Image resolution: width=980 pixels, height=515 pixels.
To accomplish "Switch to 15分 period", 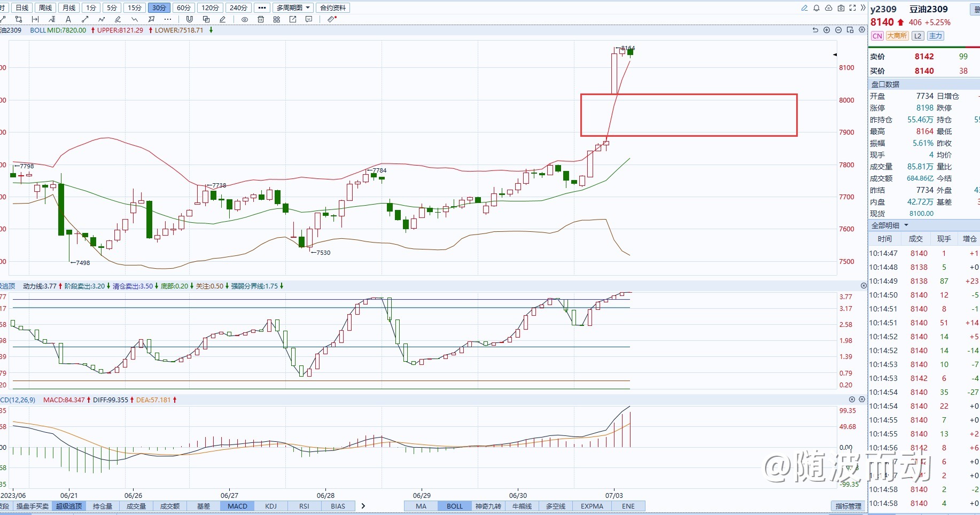I will [135, 8].
